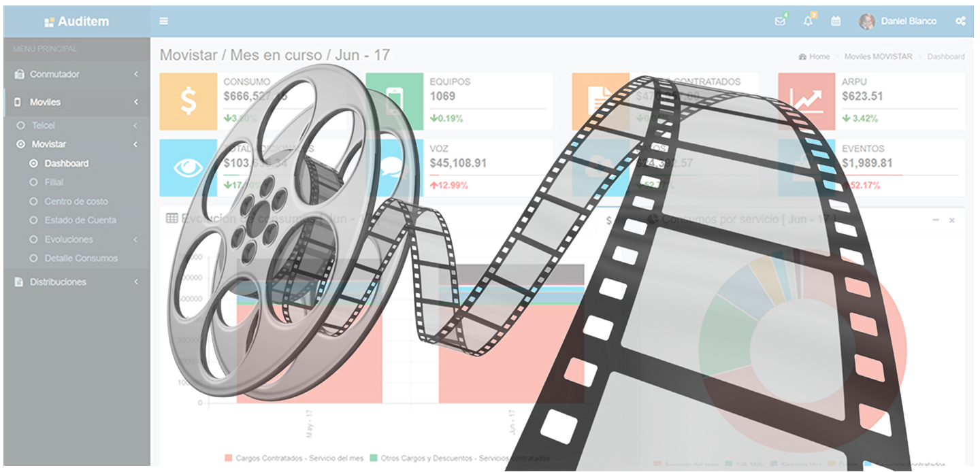The image size is (980, 472).
Task: Click the ARPU value $623.51
Action: tap(862, 96)
